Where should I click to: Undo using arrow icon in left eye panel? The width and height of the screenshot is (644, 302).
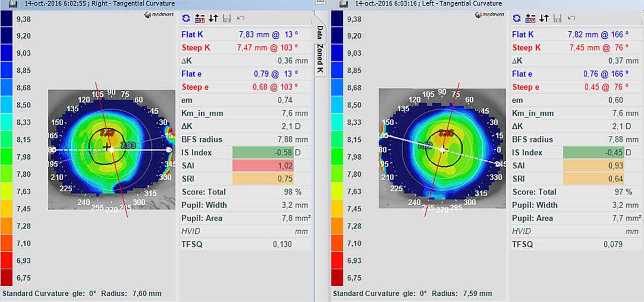(572, 18)
